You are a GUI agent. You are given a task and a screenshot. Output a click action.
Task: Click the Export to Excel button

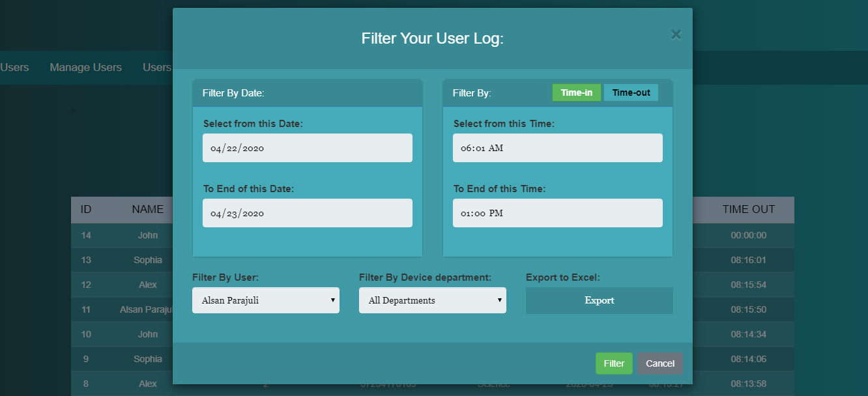click(x=599, y=300)
